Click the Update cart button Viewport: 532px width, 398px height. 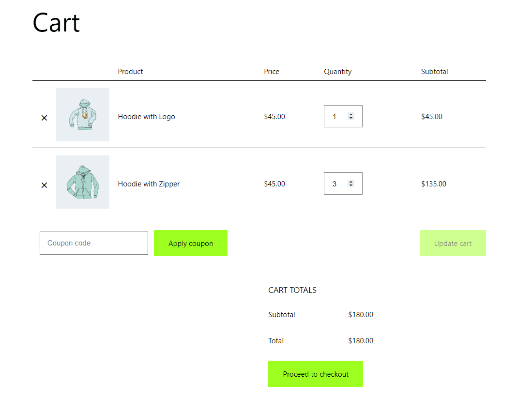tap(453, 243)
